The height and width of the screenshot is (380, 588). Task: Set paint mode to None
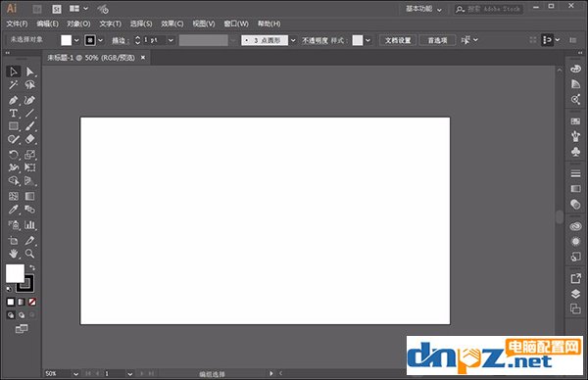pos(32,302)
